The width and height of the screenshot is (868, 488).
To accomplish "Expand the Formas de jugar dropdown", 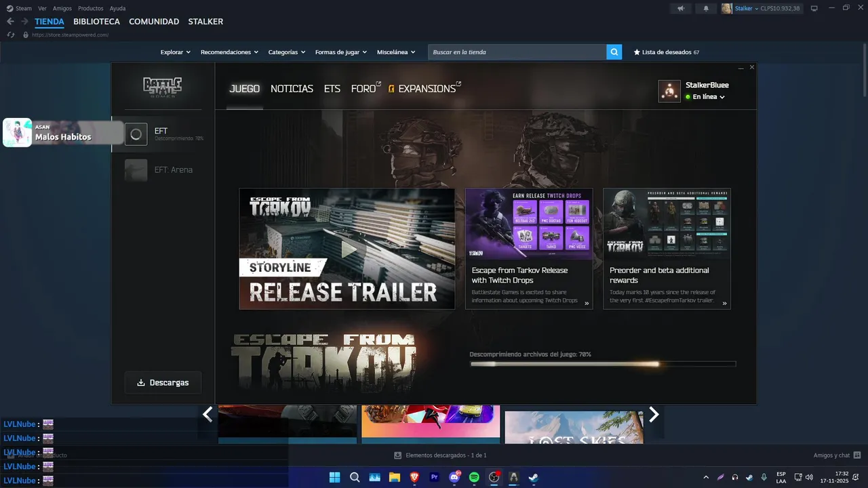I will click(340, 52).
